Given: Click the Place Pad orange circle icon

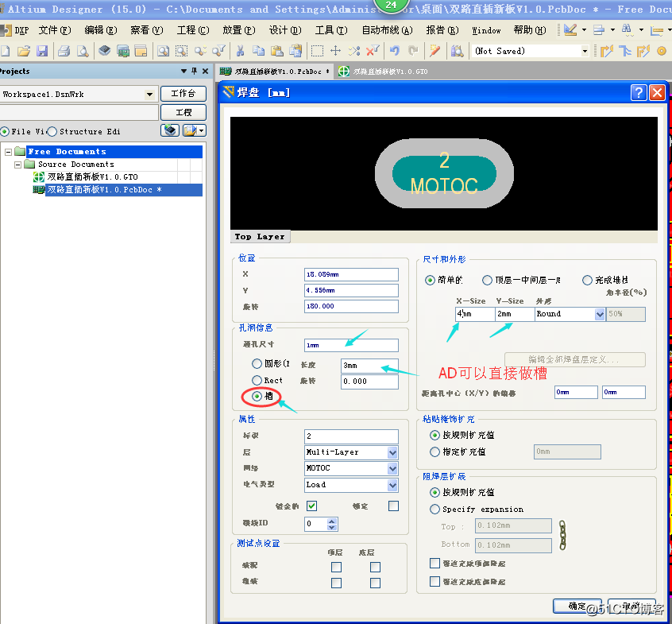Looking at the screenshot, I should click(x=662, y=51).
